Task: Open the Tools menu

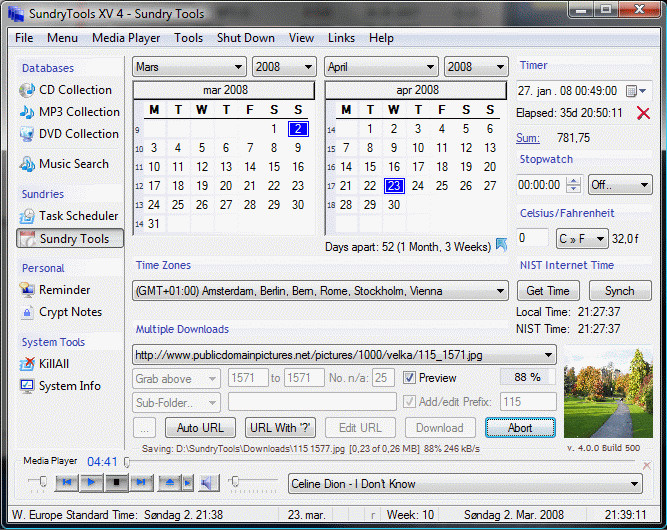Action: (x=188, y=38)
